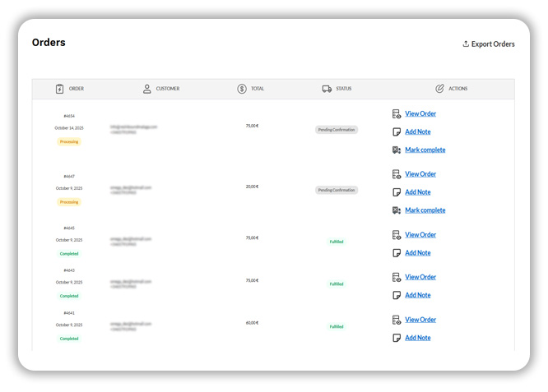
Task: Click the Total column dollar icon
Action: (x=242, y=89)
